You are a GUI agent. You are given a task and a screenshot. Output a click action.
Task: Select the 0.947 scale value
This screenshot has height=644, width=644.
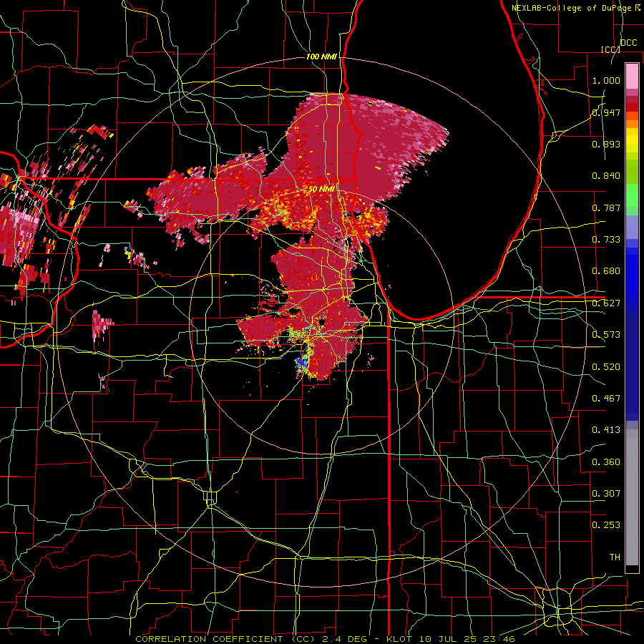[606, 112]
